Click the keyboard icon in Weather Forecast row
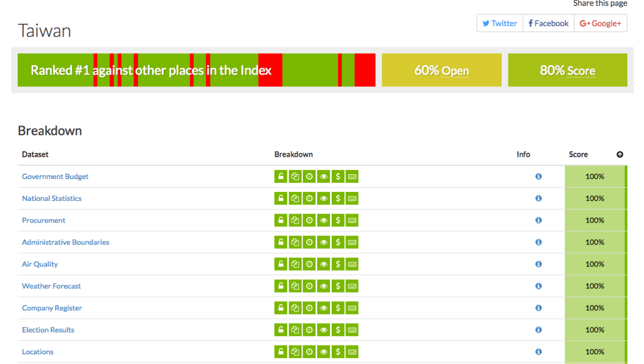The image size is (644, 364). (352, 286)
